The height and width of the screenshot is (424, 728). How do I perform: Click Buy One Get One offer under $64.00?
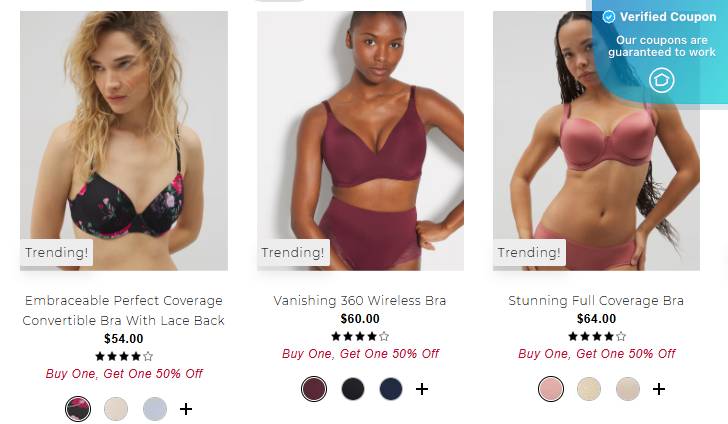(597, 354)
